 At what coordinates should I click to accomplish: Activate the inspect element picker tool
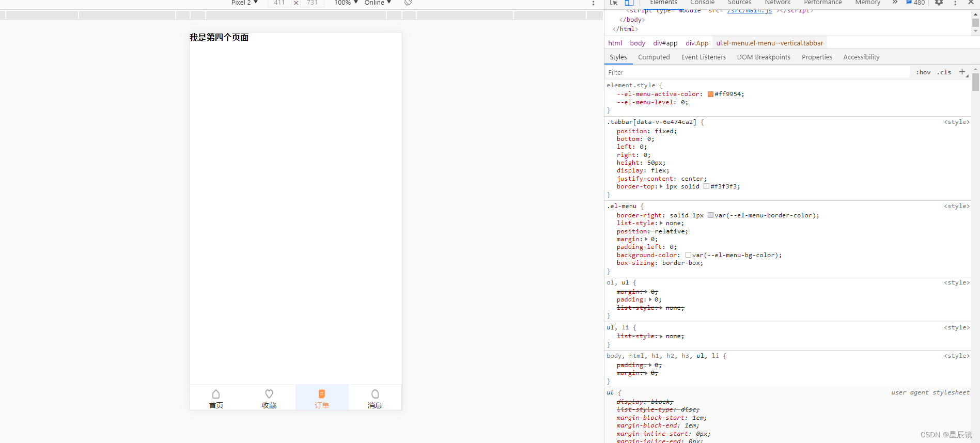614,3
